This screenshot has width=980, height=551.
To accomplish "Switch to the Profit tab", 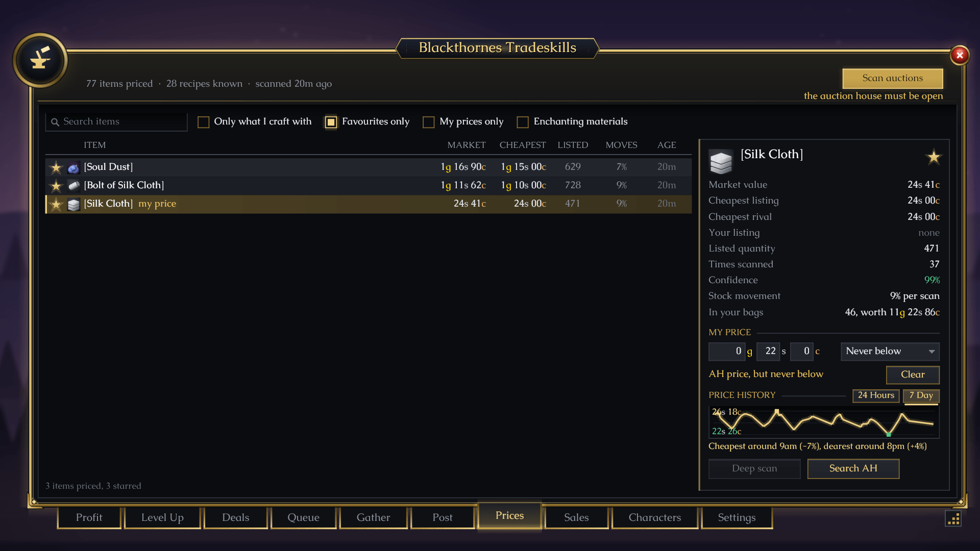I will coord(89,517).
